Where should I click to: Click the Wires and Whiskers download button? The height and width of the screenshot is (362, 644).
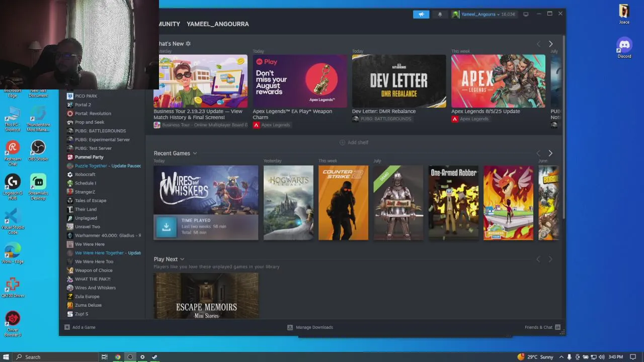pyautogui.click(x=166, y=227)
